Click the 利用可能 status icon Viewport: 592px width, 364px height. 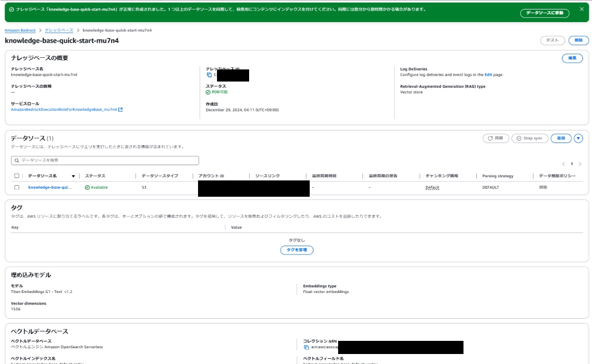208,92
